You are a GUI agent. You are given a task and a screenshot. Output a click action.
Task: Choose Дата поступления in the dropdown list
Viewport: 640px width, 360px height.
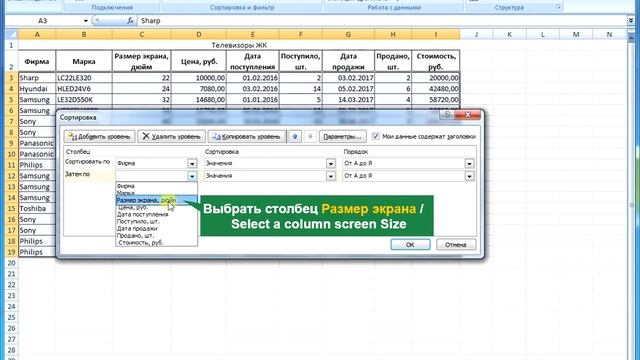tap(156, 214)
